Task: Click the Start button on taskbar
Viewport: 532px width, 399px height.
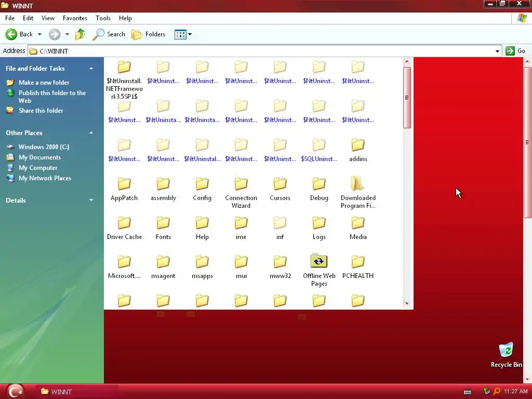Action: click(15, 392)
